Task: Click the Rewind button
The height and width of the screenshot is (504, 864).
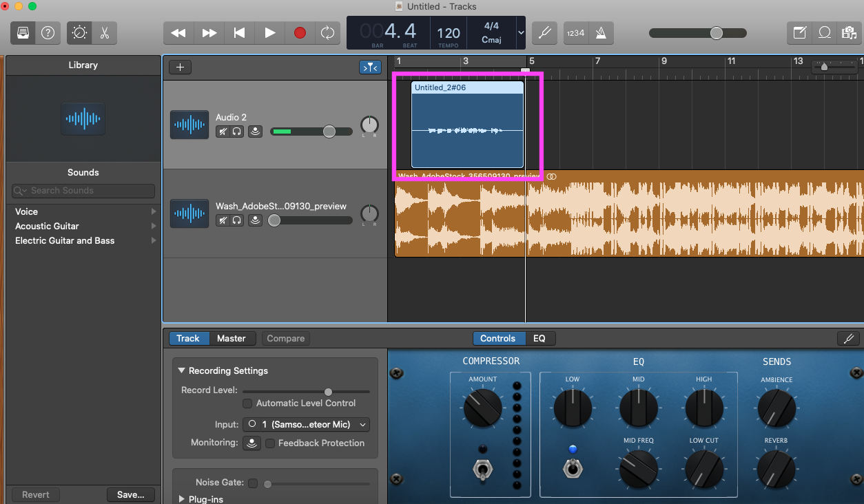Action: [x=178, y=32]
